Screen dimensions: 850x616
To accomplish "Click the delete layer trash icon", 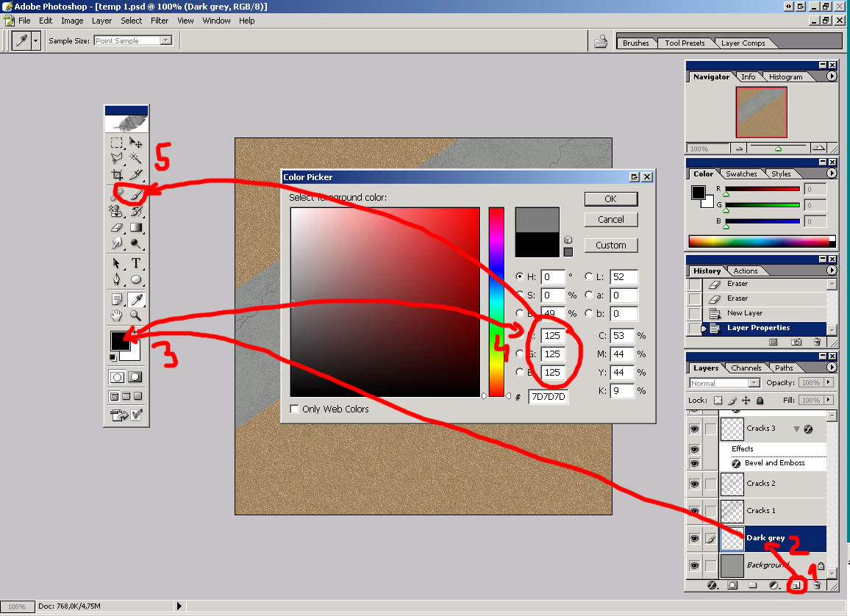I will tap(817, 586).
